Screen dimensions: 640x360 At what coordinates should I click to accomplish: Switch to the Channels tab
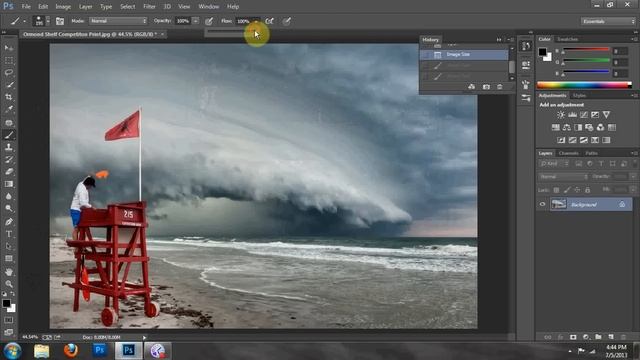click(x=569, y=153)
